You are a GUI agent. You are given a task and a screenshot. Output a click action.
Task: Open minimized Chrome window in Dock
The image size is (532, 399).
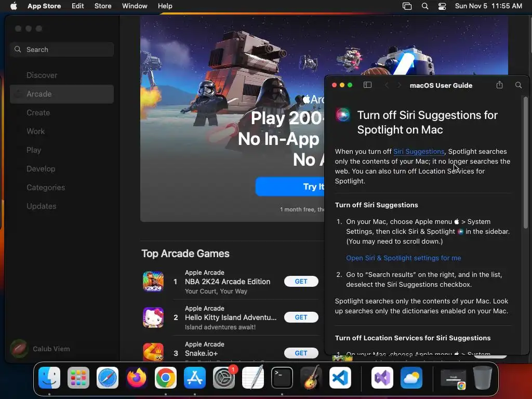click(453, 379)
